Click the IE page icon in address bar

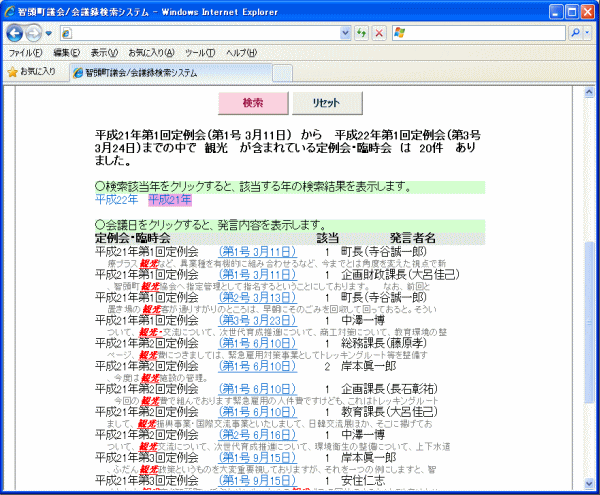click(x=67, y=34)
